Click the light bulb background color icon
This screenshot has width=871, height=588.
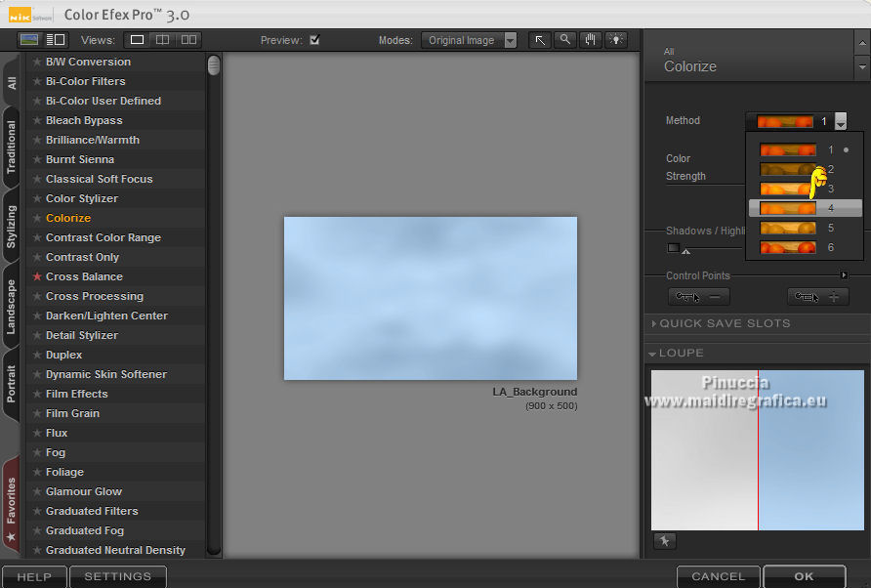coord(616,40)
